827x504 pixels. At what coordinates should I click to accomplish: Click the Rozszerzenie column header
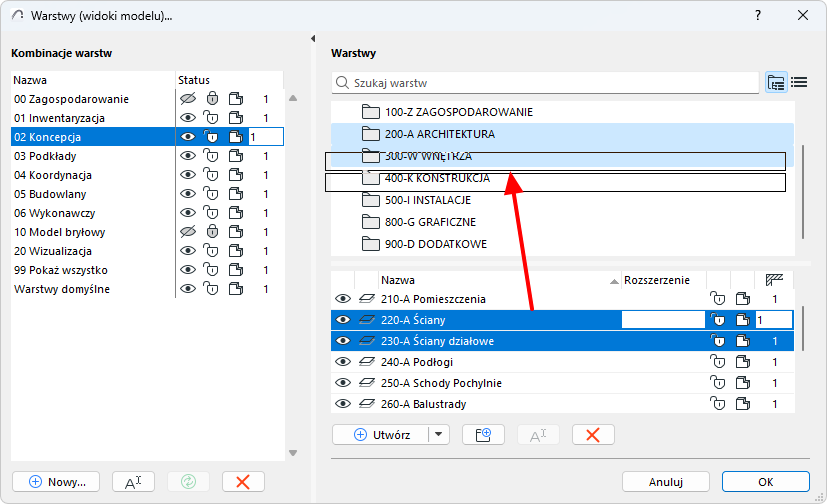pyautogui.click(x=663, y=280)
